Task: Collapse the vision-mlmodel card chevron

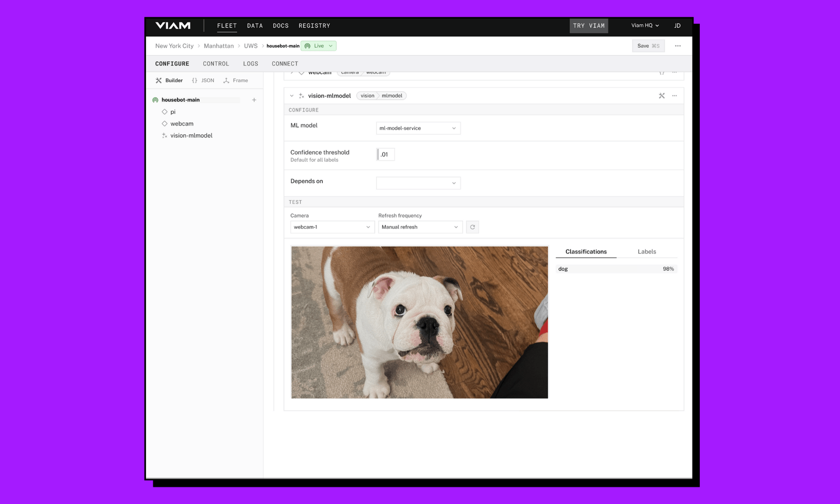Action: (292, 96)
